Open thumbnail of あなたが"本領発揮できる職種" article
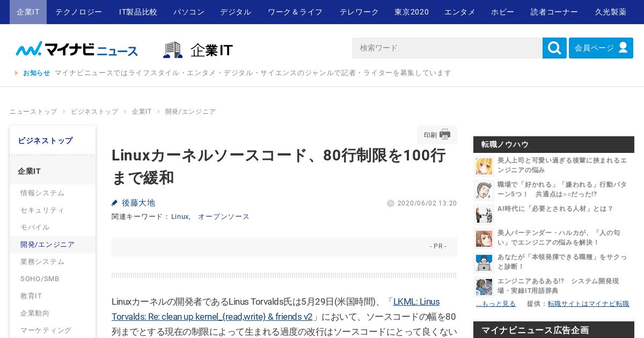The width and height of the screenshot is (644, 338). (x=484, y=262)
